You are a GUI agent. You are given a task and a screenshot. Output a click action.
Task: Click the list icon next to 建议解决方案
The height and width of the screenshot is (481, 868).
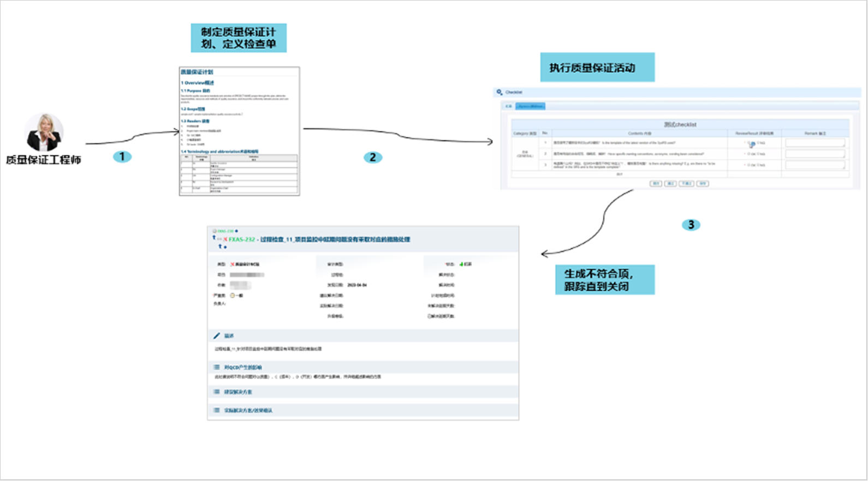click(217, 392)
